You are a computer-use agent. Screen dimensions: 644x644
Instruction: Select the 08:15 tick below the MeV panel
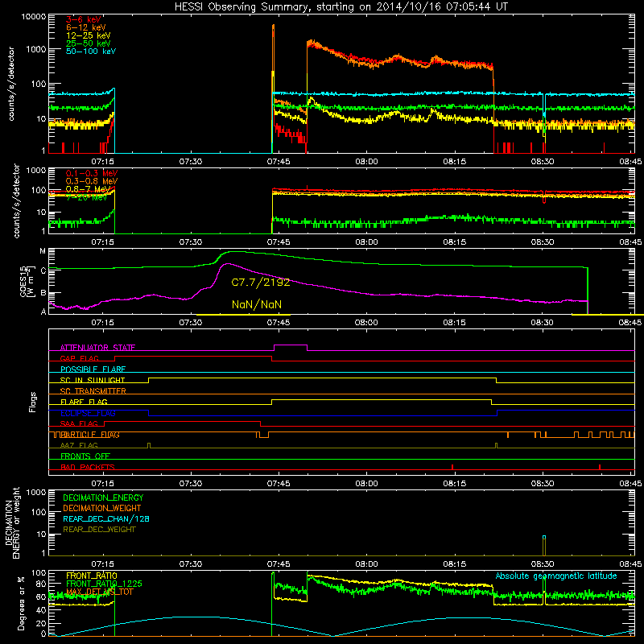[454, 242]
